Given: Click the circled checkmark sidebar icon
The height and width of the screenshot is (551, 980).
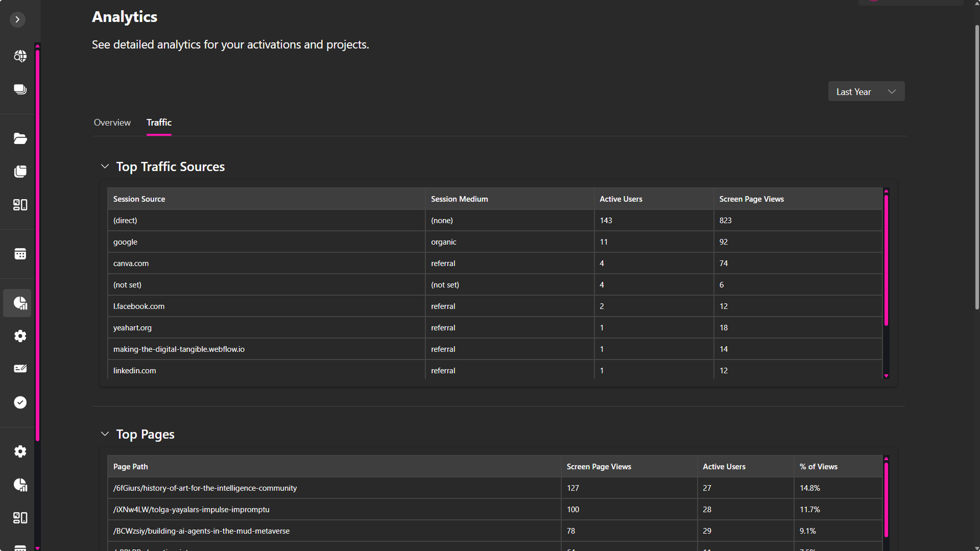Looking at the screenshot, I should [20, 402].
